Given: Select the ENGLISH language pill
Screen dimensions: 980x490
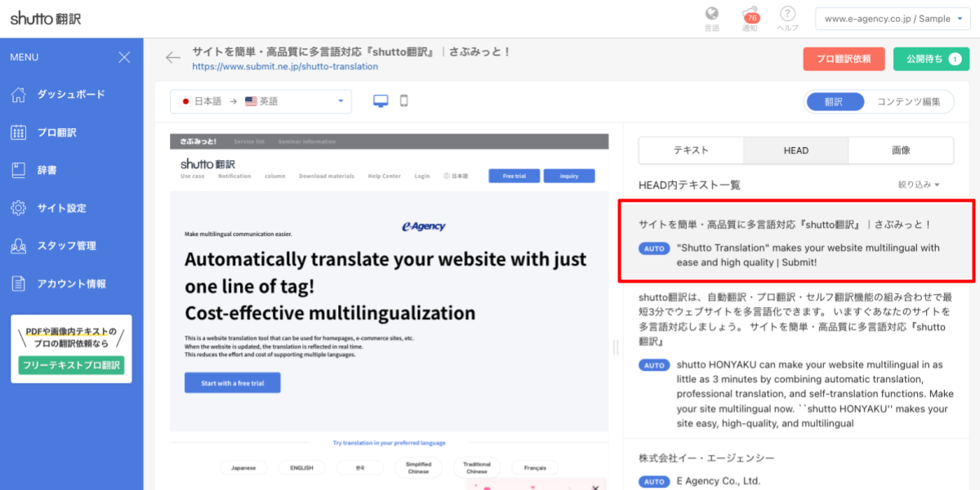Looking at the screenshot, I should (301, 468).
